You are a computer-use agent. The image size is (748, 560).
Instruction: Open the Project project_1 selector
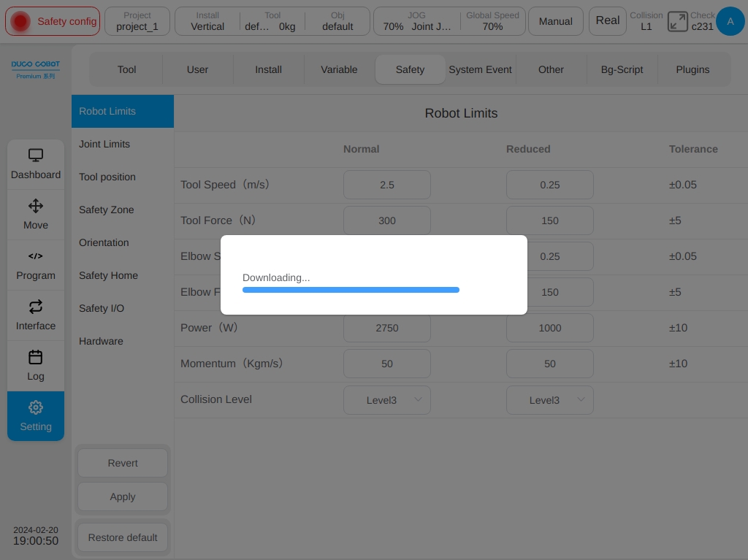[x=137, y=21]
